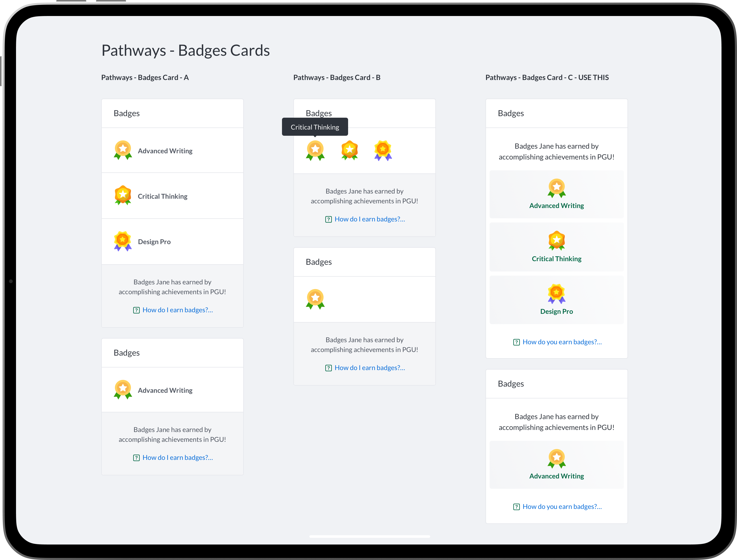Click Critical Thinking text in Card A list
737x560 pixels.
(162, 196)
